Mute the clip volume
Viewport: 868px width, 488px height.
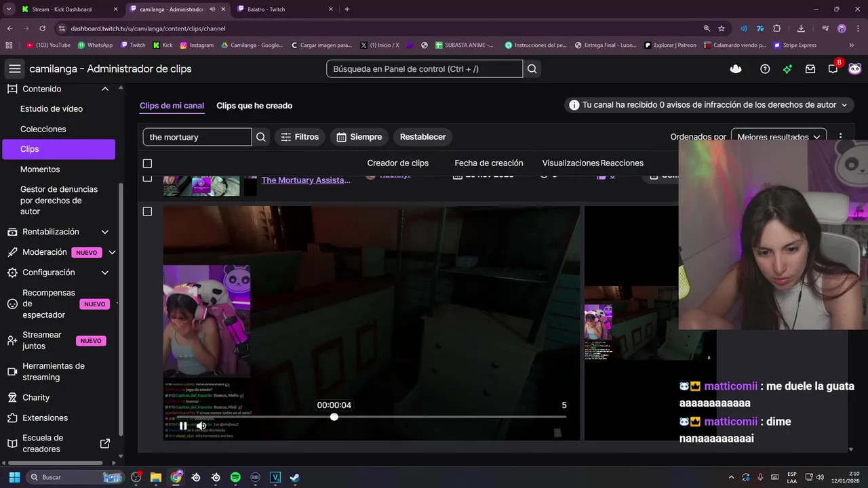coord(201,426)
